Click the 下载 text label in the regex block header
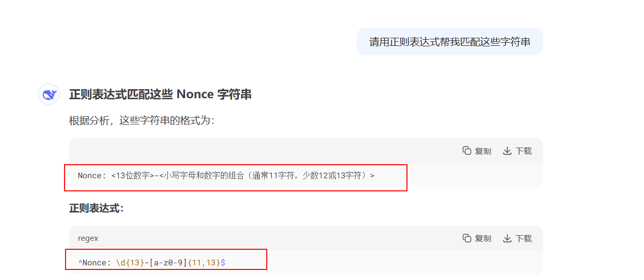Image resolution: width=644 pixels, height=280 pixels. point(523,239)
